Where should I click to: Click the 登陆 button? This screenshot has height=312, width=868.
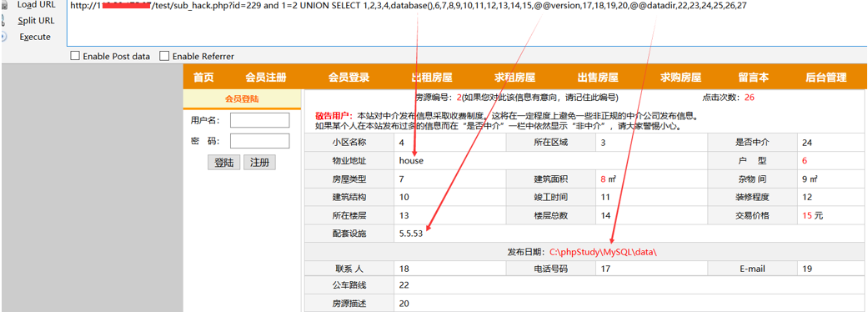coord(223,163)
